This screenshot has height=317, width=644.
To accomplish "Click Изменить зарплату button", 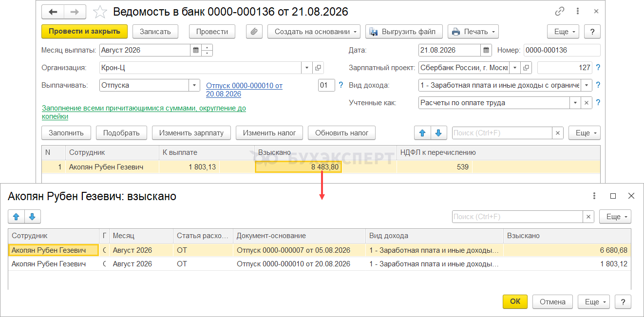I will pyautogui.click(x=191, y=133).
